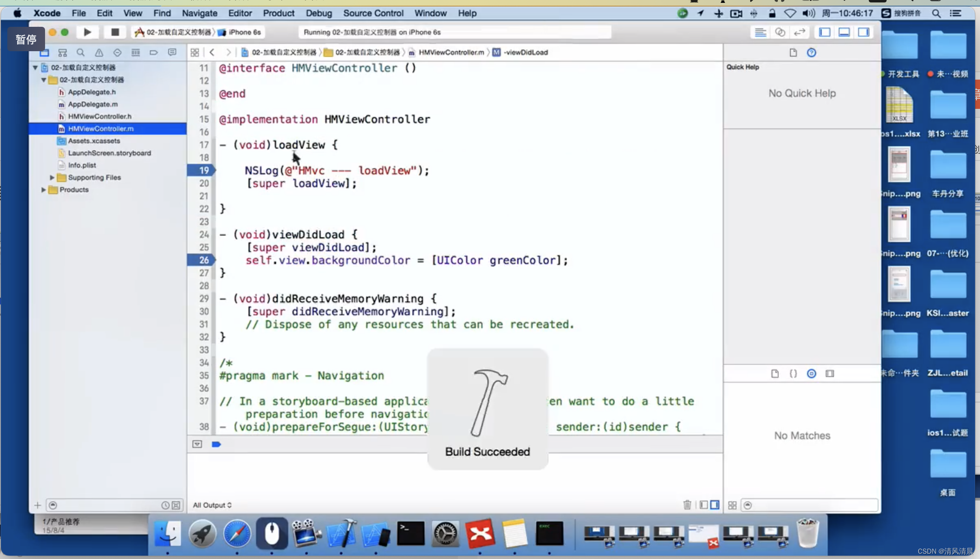Image resolution: width=980 pixels, height=559 pixels.
Task: Toggle breakpoints activation in debug bar
Action: (216, 444)
